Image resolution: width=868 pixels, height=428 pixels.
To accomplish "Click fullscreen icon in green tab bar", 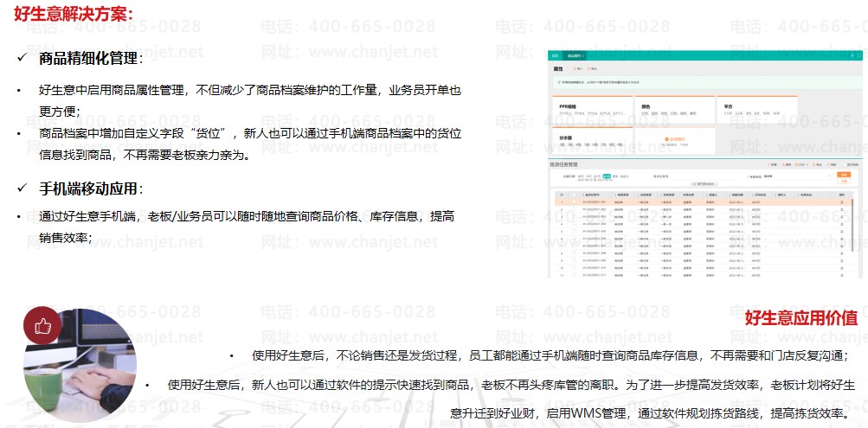I will (859, 55).
